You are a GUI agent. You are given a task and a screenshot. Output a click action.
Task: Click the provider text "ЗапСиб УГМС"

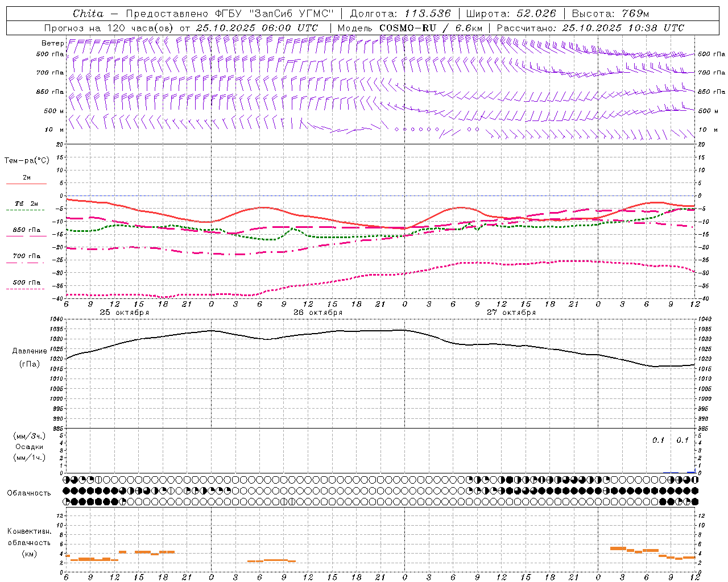[x=291, y=14]
